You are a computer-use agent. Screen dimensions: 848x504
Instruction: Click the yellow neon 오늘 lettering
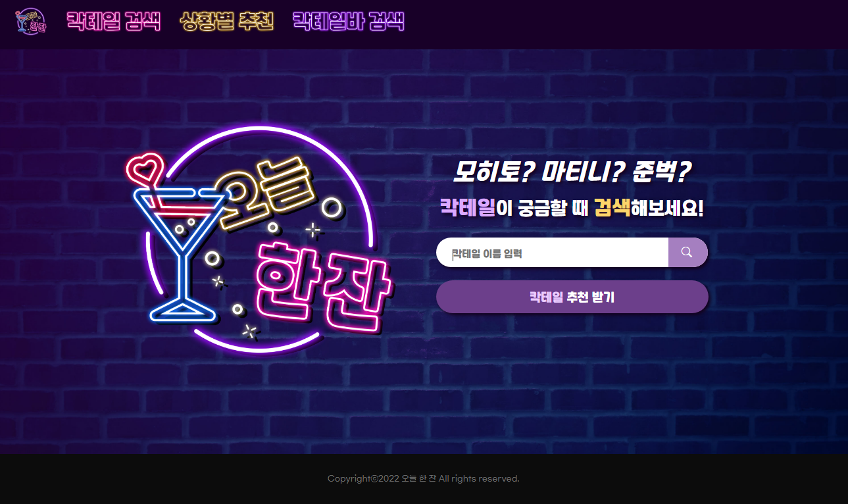[x=266, y=194]
